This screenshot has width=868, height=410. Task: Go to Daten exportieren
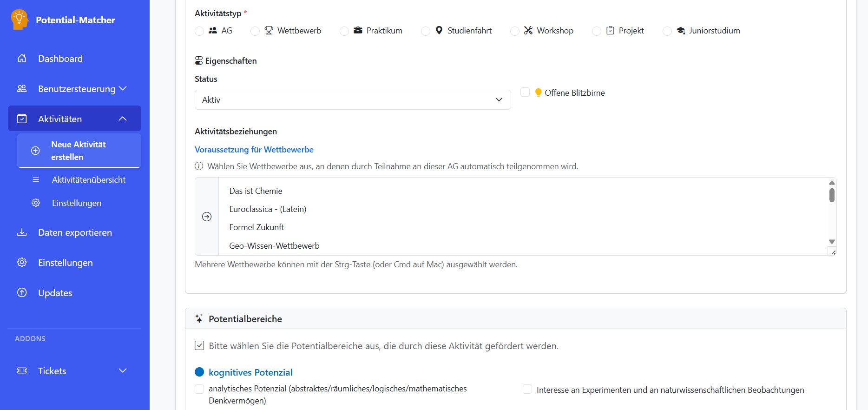(74, 232)
